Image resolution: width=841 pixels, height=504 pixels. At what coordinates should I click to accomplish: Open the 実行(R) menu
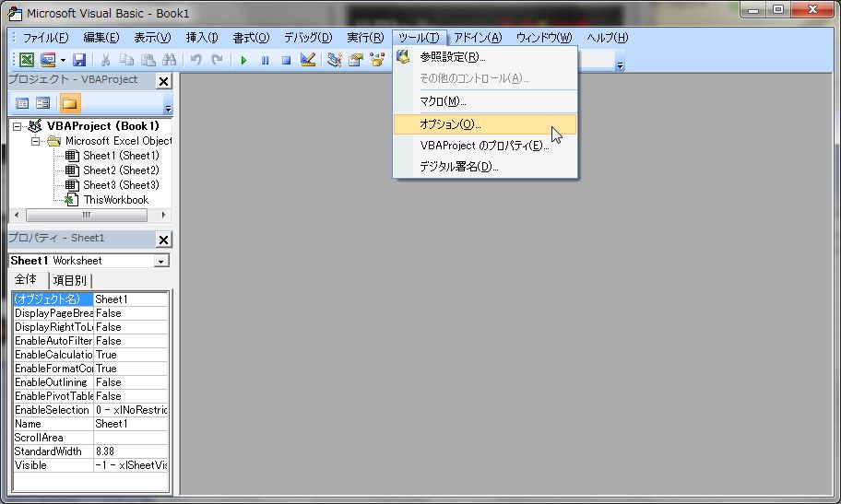coord(365,38)
